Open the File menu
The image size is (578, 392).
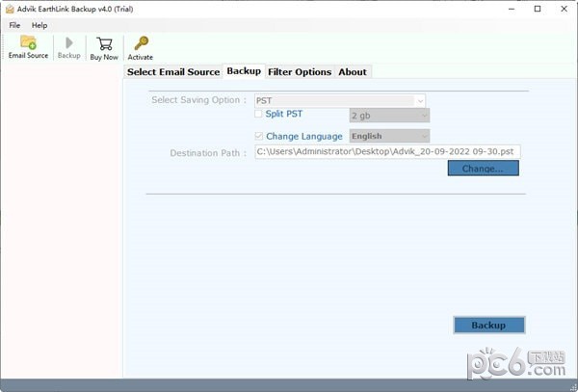pos(14,25)
